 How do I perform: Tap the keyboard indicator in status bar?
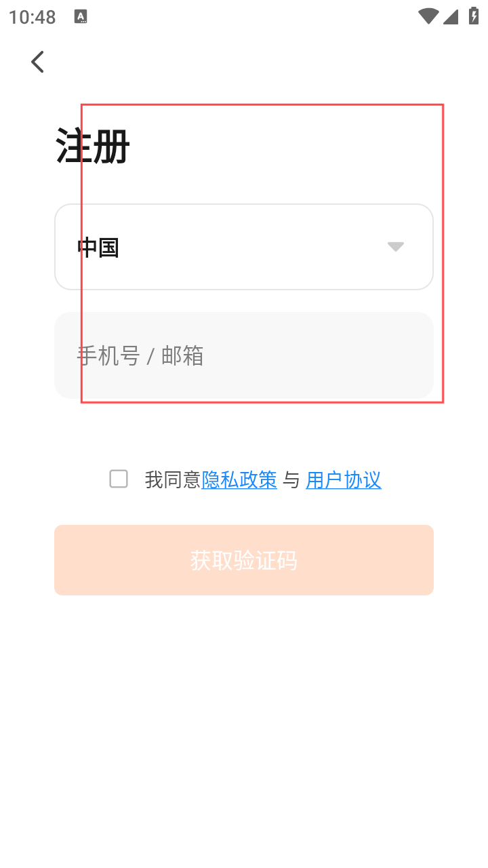click(81, 17)
